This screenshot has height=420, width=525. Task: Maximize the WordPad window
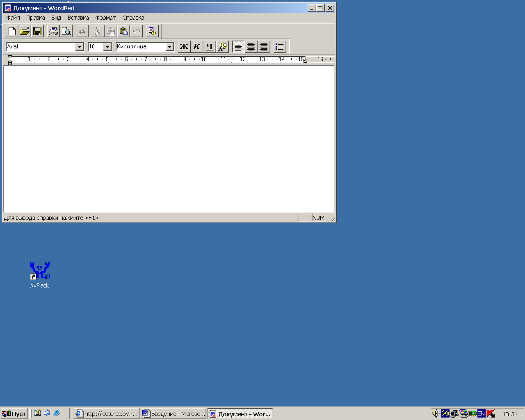point(320,8)
